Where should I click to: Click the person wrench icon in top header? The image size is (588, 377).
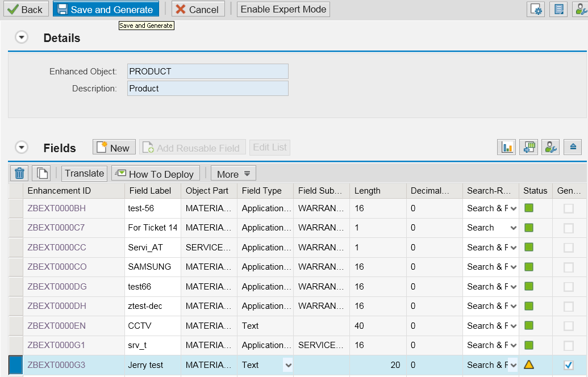click(x=581, y=10)
